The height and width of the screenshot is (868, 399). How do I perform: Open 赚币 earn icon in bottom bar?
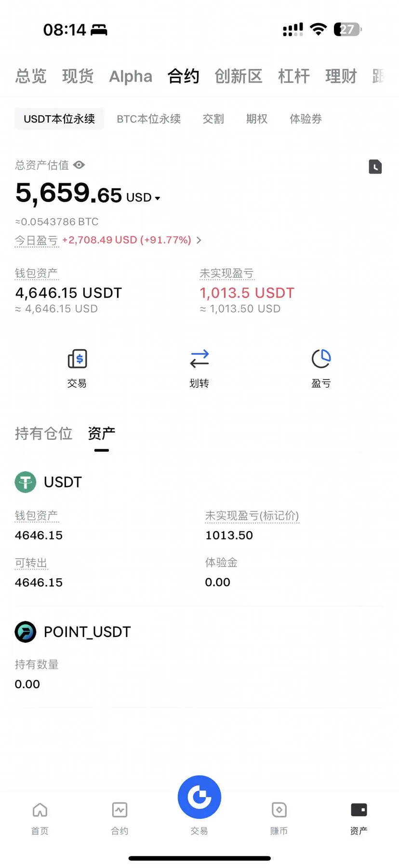coord(279,819)
